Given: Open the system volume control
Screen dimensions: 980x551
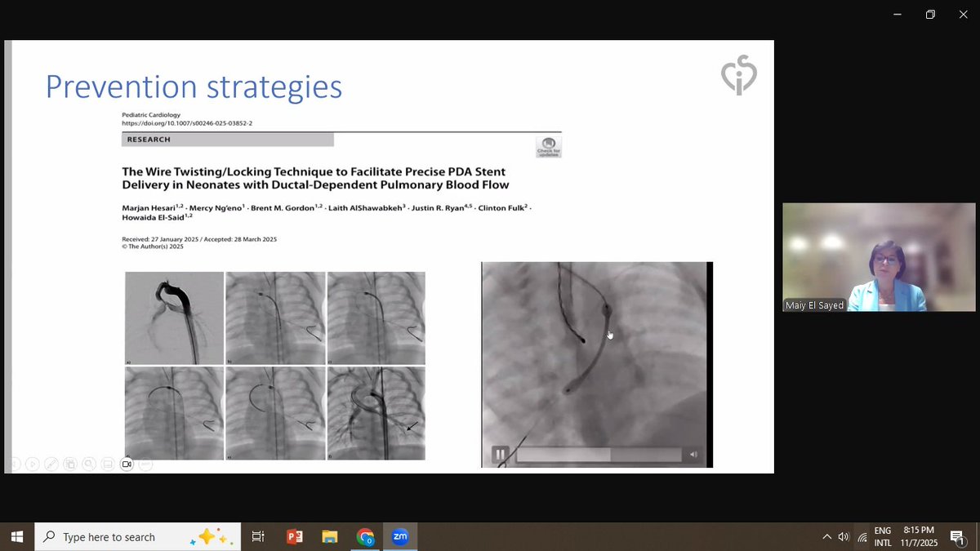Looking at the screenshot, I should (844, 536).
